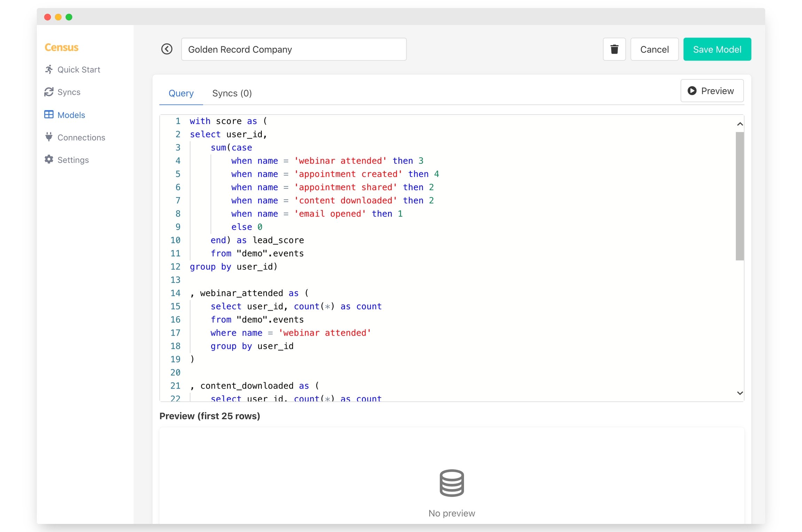Screen dimensions: 802x532
Task: Click the macOS green fullscreen button
Action: pos(69,17)
